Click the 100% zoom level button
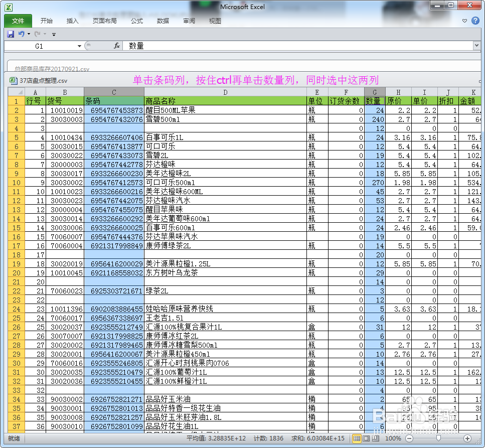Screen dimensions: 485x448 pyautogui.click(x=393, y=438)
